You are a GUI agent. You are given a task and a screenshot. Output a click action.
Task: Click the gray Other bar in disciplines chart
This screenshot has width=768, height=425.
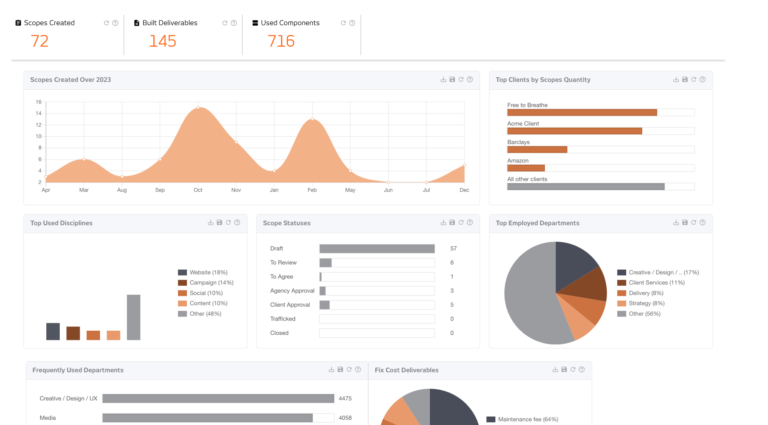134,317
